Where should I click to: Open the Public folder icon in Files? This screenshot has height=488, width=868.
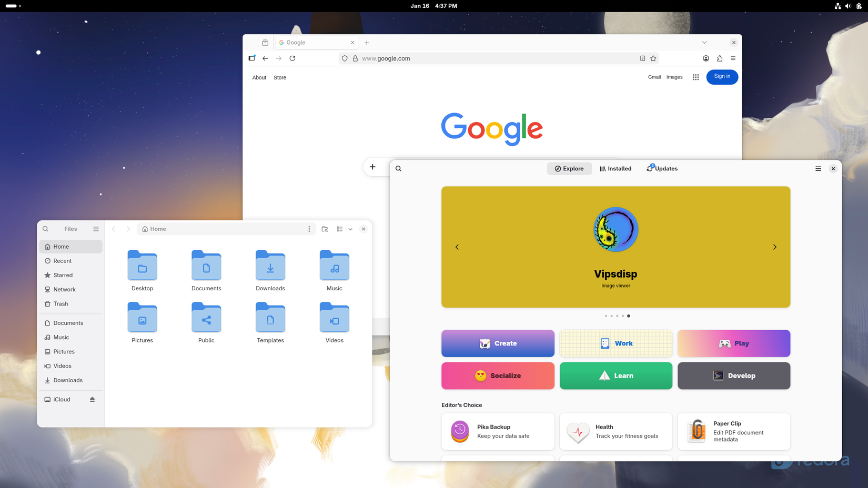click(206, 318)
